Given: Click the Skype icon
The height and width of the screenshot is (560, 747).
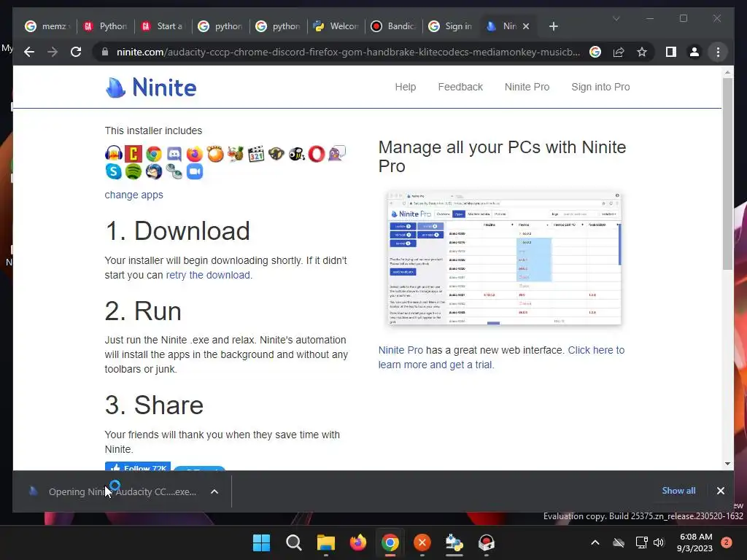Looking at the screenshot, I should click(x=114, y=171).
